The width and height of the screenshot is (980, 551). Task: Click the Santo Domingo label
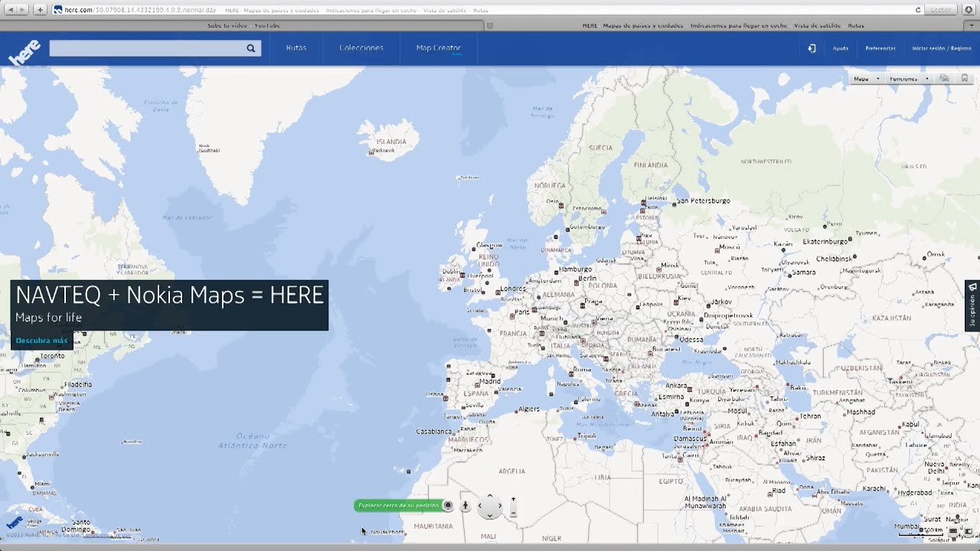point(77,526)
